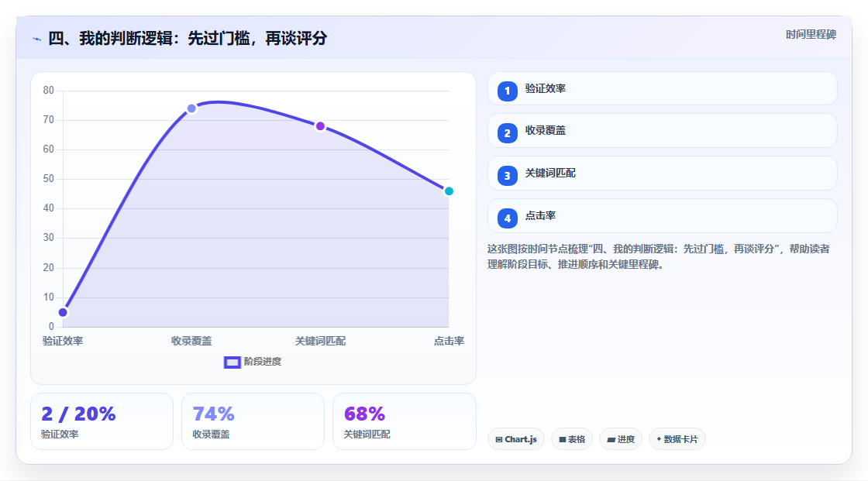The image size is (868, 481).
Task: Click the number 1 badge for 验证效率
Action: coord(507,91)
